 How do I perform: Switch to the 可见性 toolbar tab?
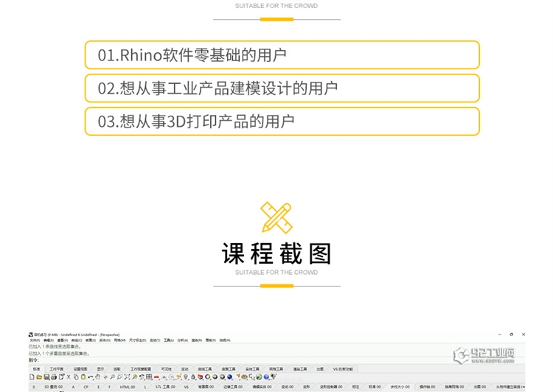point(166,368)
